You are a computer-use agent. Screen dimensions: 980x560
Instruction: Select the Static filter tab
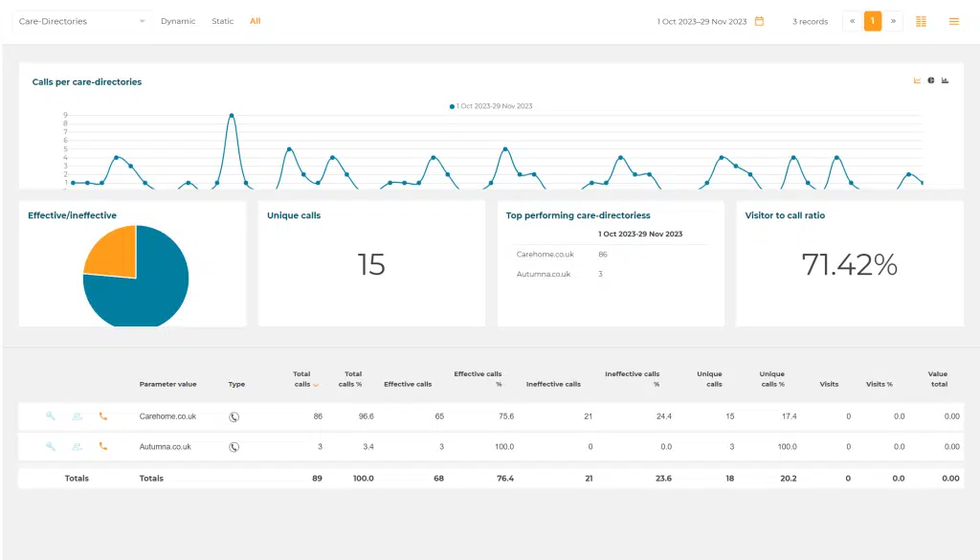pyautogui.click(x=222, y=21)
